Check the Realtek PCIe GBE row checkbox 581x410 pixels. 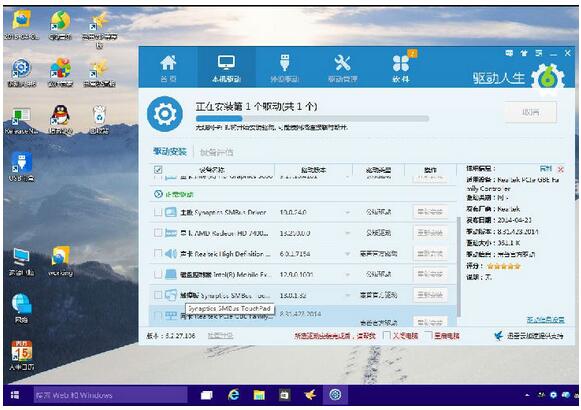[158, 316]
